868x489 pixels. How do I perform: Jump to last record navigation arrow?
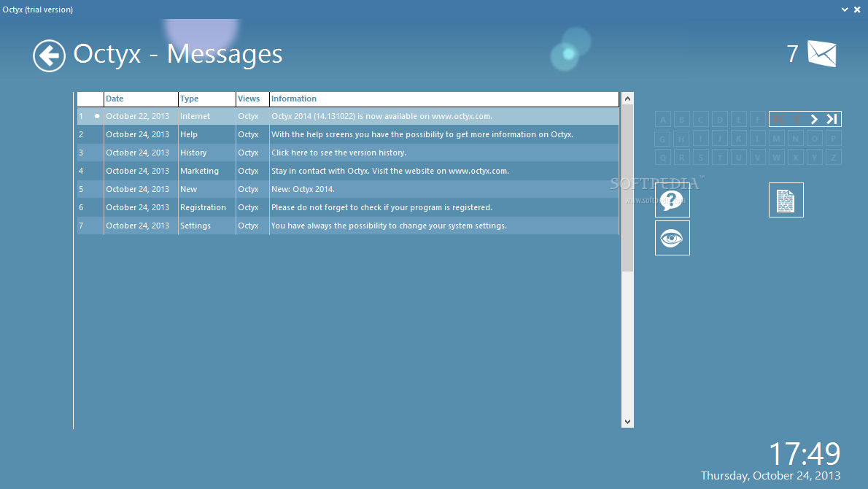pyautogui.click(x=832, y=119)
